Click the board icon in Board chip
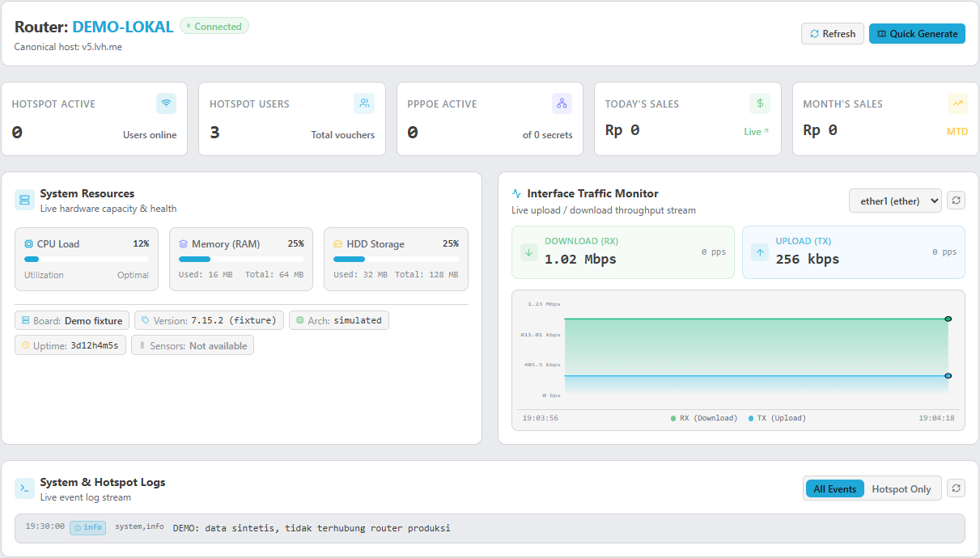The height and width of the screenshot is (558, 980). click(x=26, y=321)
